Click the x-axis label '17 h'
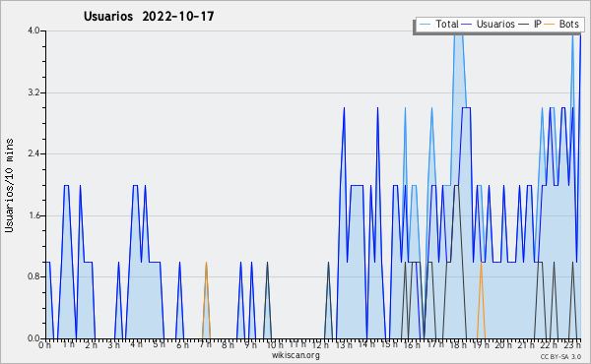This screenshot has height=364, width=591. pos(435,344)
